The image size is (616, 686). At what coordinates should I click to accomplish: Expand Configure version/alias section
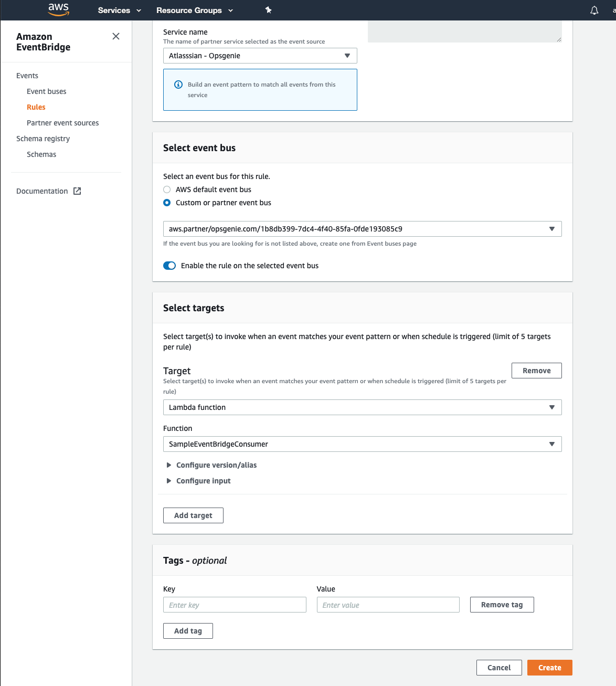[211, 465]
